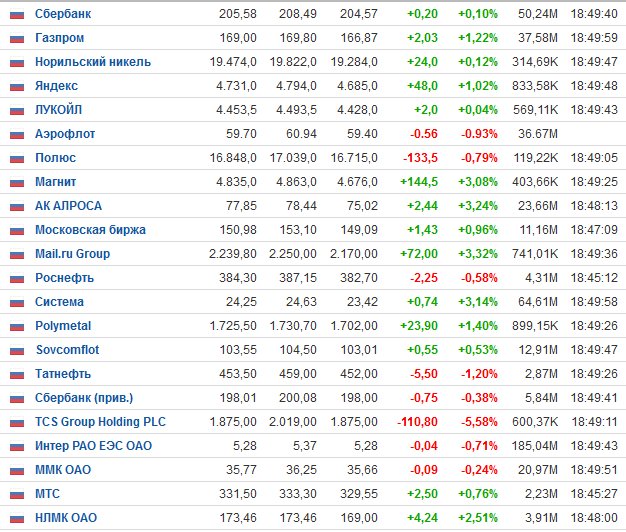Open TCS Group Holding PLC link
Image resolution: width=626 pixels, height=532 pixels.
click(100, 421)
